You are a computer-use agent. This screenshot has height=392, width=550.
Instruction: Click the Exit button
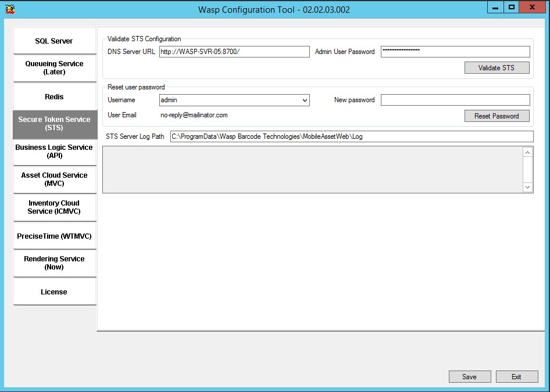516,377
